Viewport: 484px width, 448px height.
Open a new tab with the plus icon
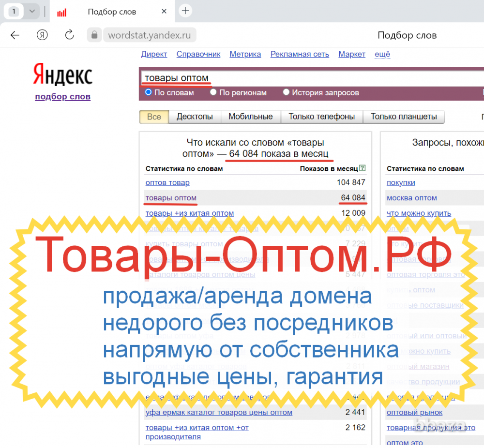coord(185,11)
